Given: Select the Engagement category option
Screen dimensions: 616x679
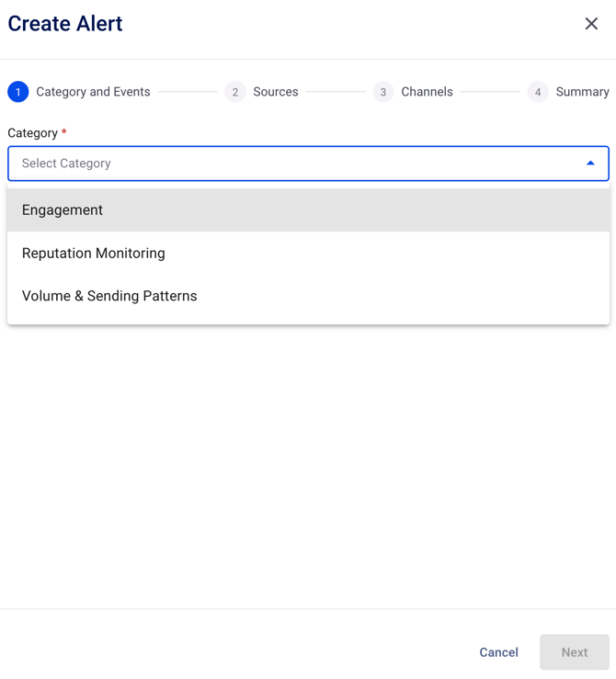Looking at the screenshot, I should (x=63, y=210).
